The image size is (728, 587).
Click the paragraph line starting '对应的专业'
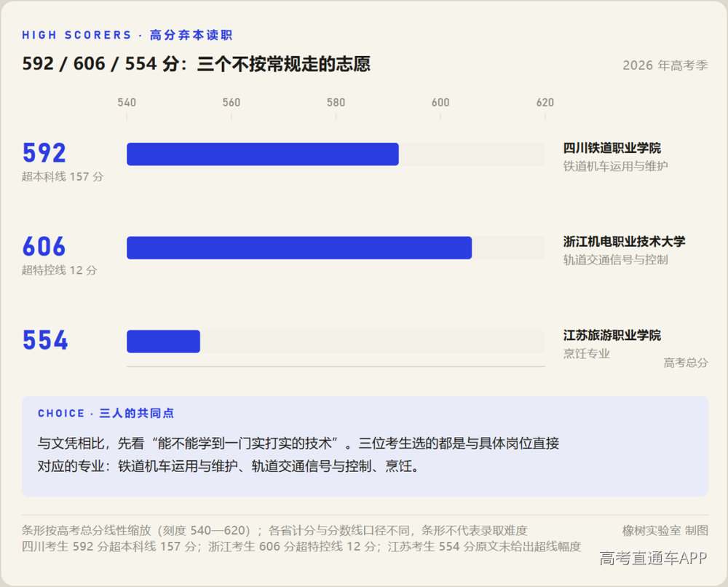pyautogui.click(x=228, y=466)
